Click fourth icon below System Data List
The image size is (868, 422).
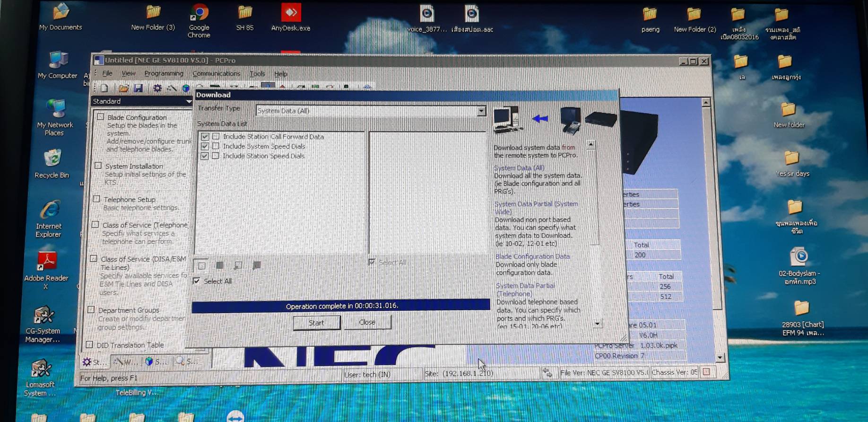pyautogui.click(x=256, y=265)
